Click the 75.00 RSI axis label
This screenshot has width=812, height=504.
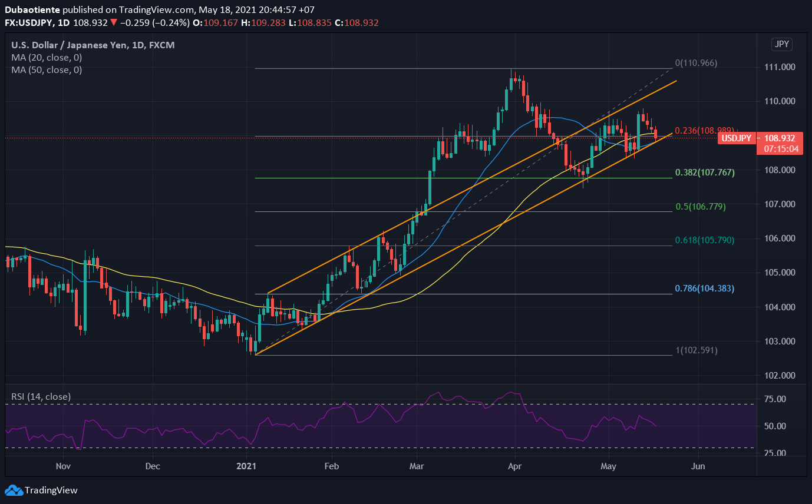pyautogui.click(x=775, y=399)
